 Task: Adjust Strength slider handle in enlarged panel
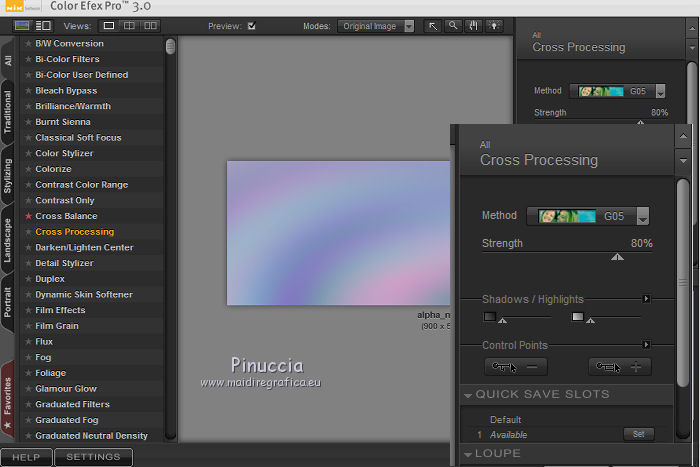pyautogui.click(x=617, y=257)
